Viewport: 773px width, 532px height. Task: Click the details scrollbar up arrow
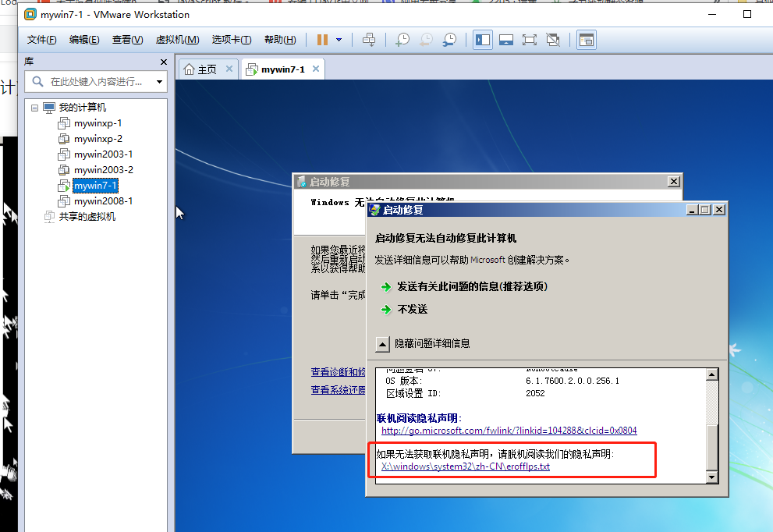(x=711, y=374)
